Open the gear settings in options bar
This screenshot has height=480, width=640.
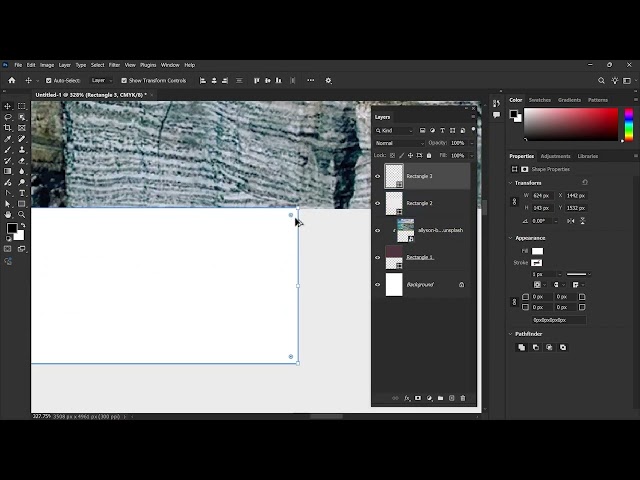pos(328,81)
